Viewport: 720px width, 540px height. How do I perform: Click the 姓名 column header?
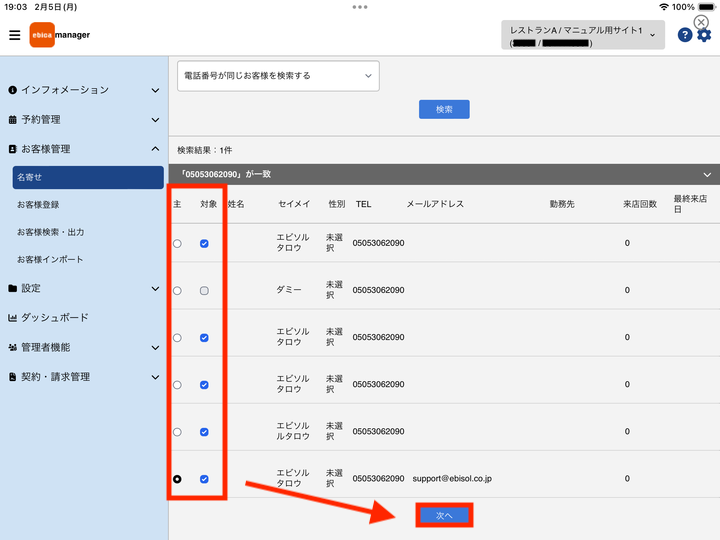(x=236, y=204)
